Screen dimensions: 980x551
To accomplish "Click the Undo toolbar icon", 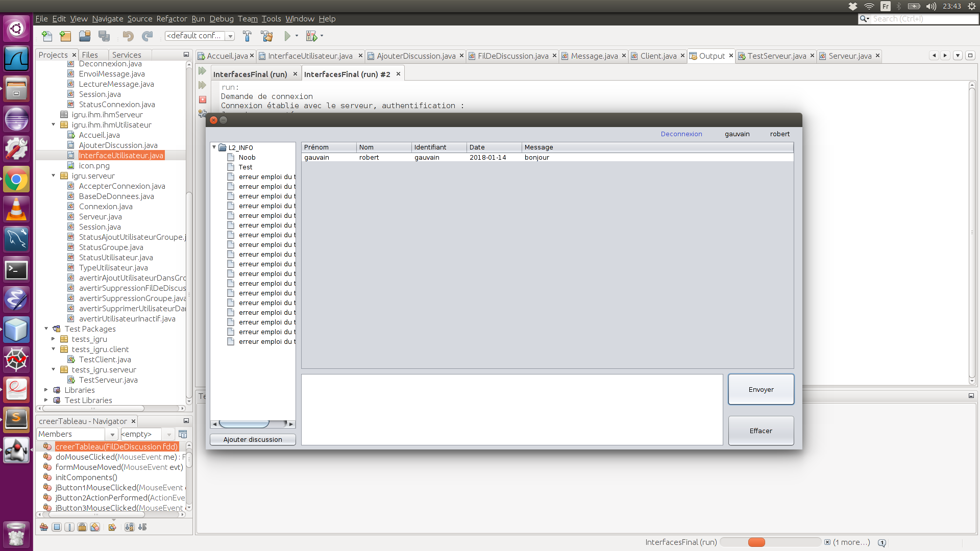I will coord(128,36).
